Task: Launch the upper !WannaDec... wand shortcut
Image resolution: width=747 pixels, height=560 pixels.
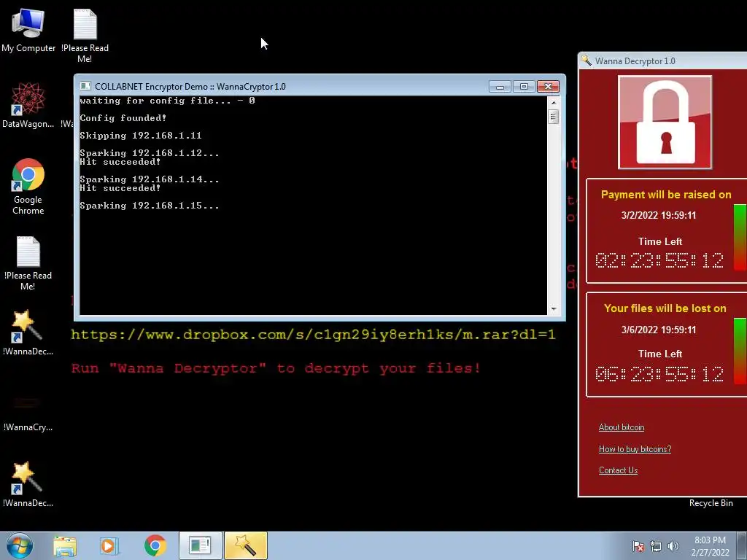Action: pos(28,332)
